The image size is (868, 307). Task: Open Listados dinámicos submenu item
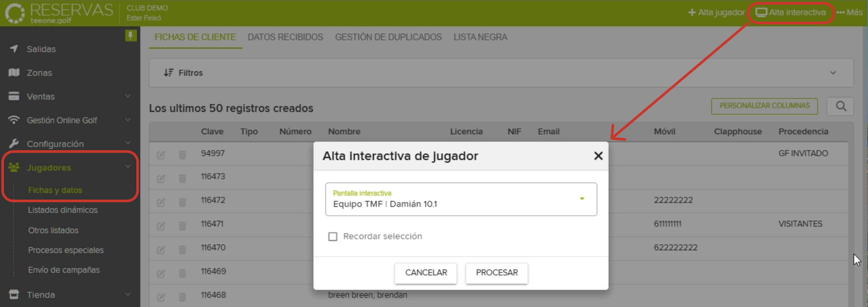pos(63,210)
